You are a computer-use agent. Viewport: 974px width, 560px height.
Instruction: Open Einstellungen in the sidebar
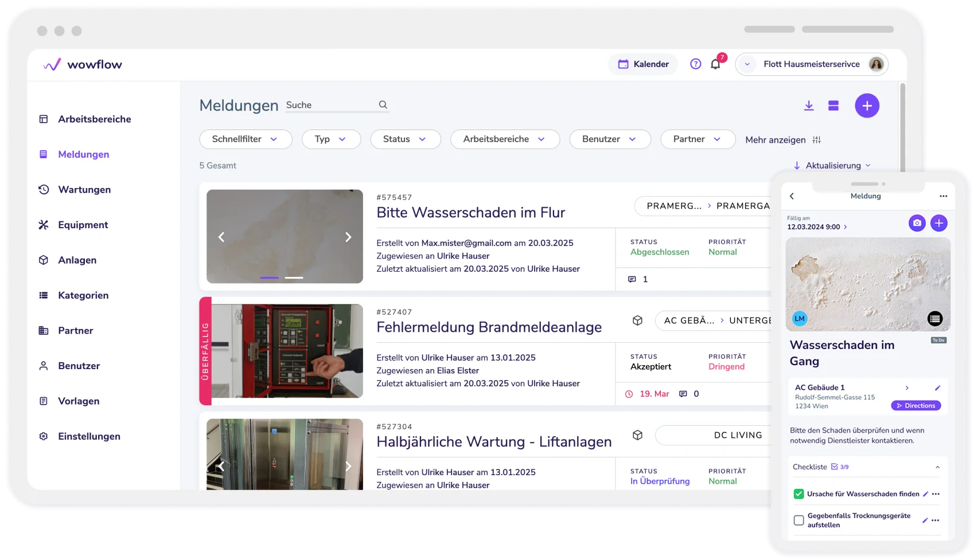[x=79, y=436]
